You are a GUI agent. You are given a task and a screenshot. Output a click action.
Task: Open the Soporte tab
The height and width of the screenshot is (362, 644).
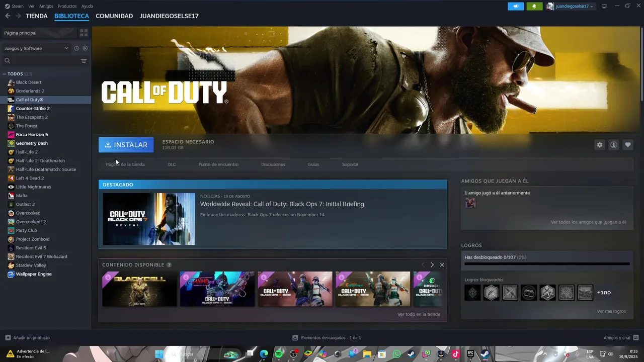tap(350, 164)
